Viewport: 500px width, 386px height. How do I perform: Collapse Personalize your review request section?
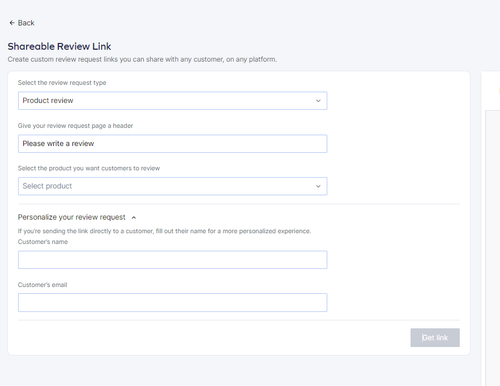(x=77, y=217)
